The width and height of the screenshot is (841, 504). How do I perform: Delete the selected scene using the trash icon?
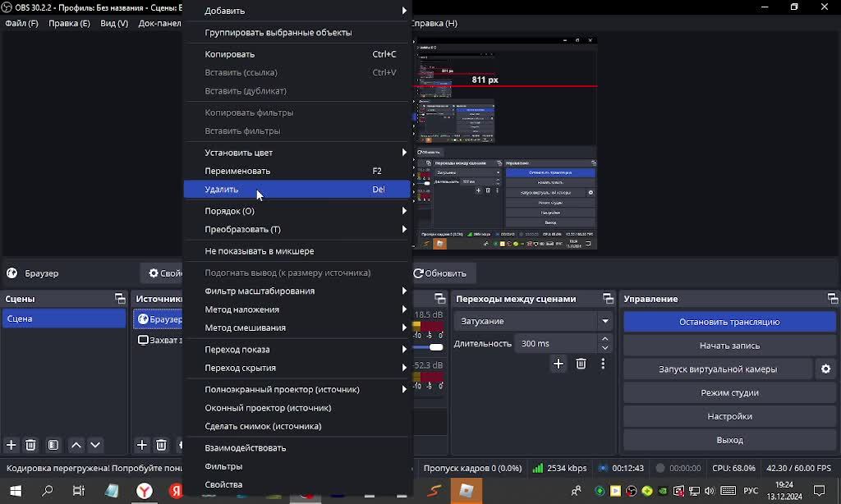31,445
